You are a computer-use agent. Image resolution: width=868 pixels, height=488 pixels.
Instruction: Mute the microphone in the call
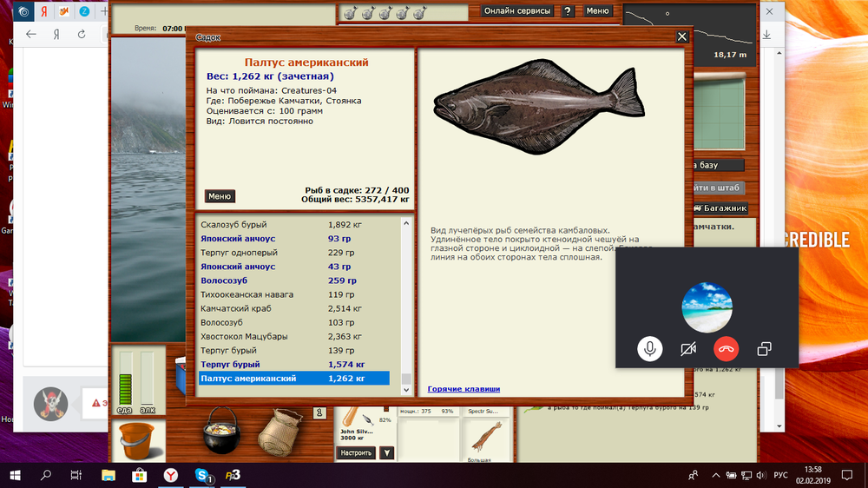[x=649, y=349]
